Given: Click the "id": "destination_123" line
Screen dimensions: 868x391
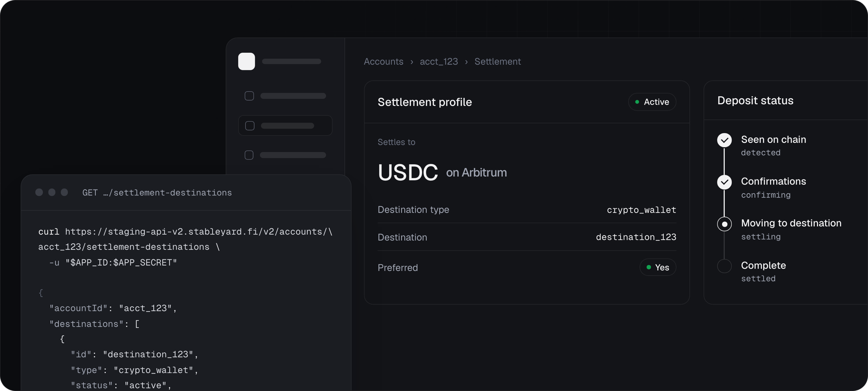Looking at the screenshot, I should [x=135, y=354].
